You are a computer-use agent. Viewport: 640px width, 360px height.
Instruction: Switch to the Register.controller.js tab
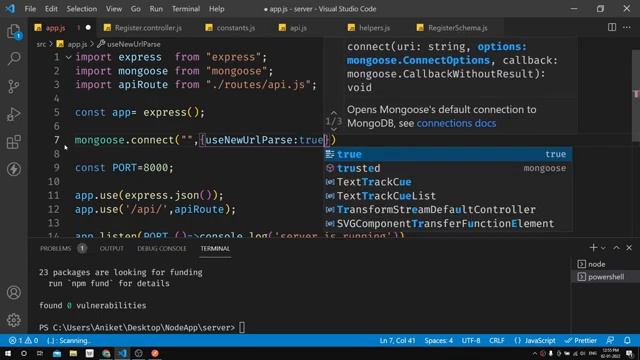(148, 28)
